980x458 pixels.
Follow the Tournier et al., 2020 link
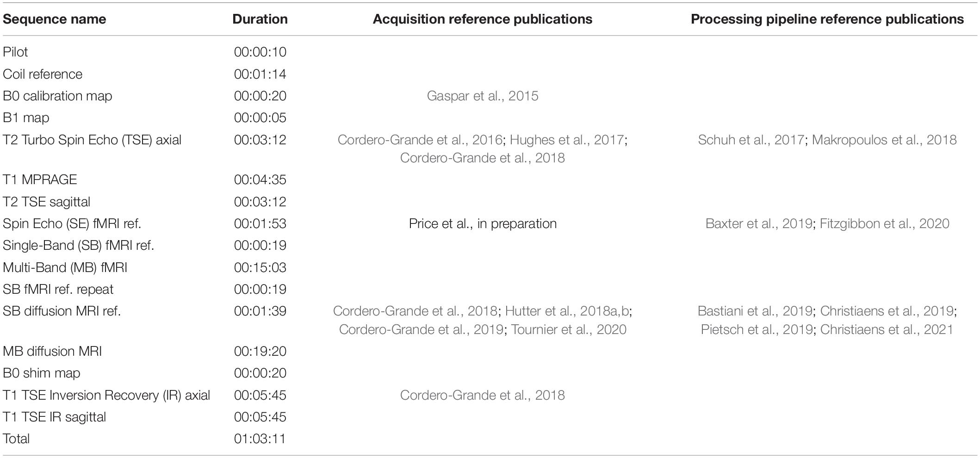(x=569, y=329)
